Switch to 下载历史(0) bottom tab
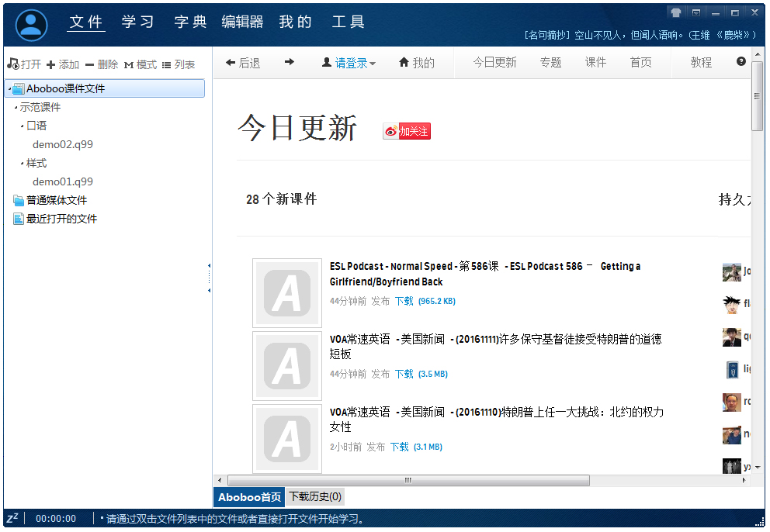Image resolution: width=770 pixels, height=532 pixels. pos(315,496)
